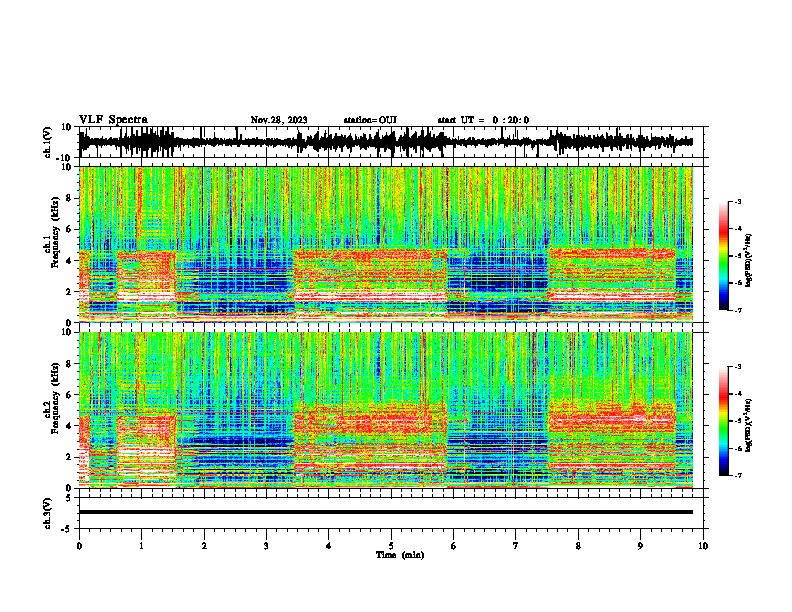This screenshot has height=612, width=792.
Task: Click the ch.1 color bar "log(PSD)" label
Action: pyautogui.click(x=750, y=260)
